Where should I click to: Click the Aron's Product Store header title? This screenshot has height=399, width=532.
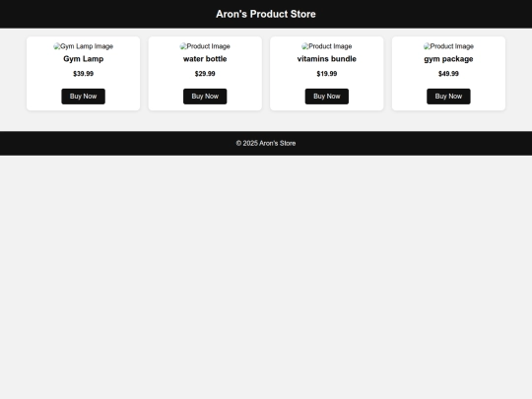pyautogui.click(x=266, y=14)
